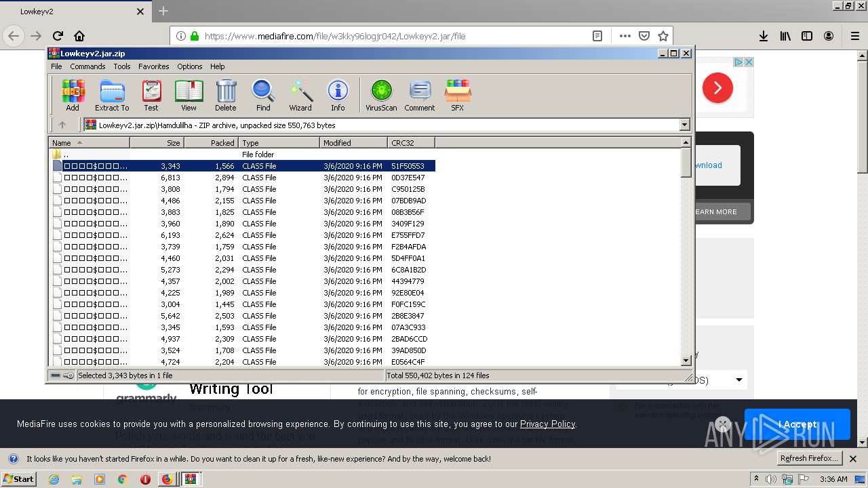868x488 pixels.
Task: Sort the list by Size column
Action: [157, 142]
